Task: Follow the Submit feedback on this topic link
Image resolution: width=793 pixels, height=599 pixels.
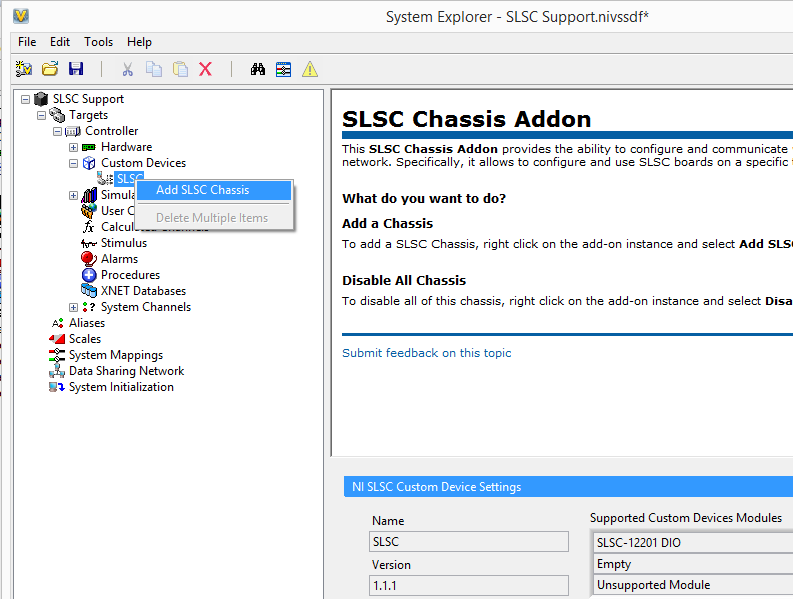Action: click(x=426, y=353)
